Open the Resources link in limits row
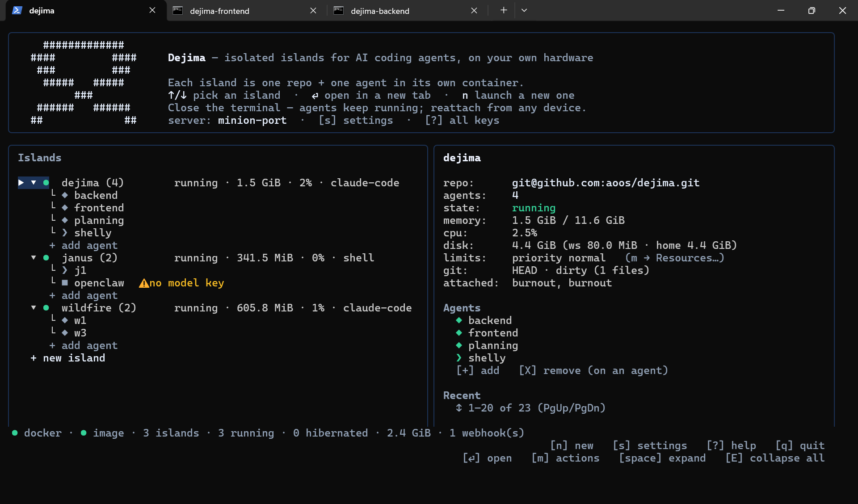The image size is (858, 504). click(x=675, y=258)
